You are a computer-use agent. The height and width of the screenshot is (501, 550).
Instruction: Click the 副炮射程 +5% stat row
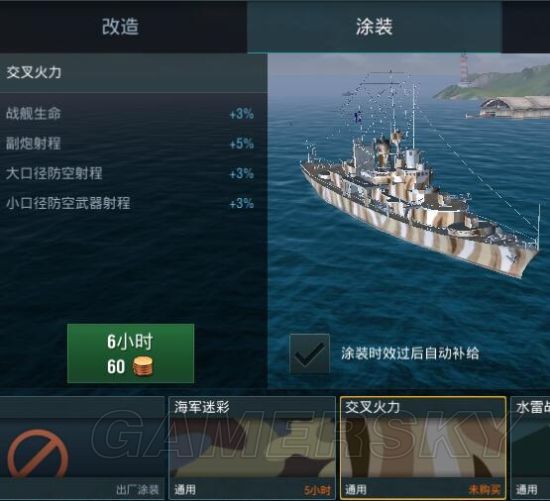(x=130, y=143)
